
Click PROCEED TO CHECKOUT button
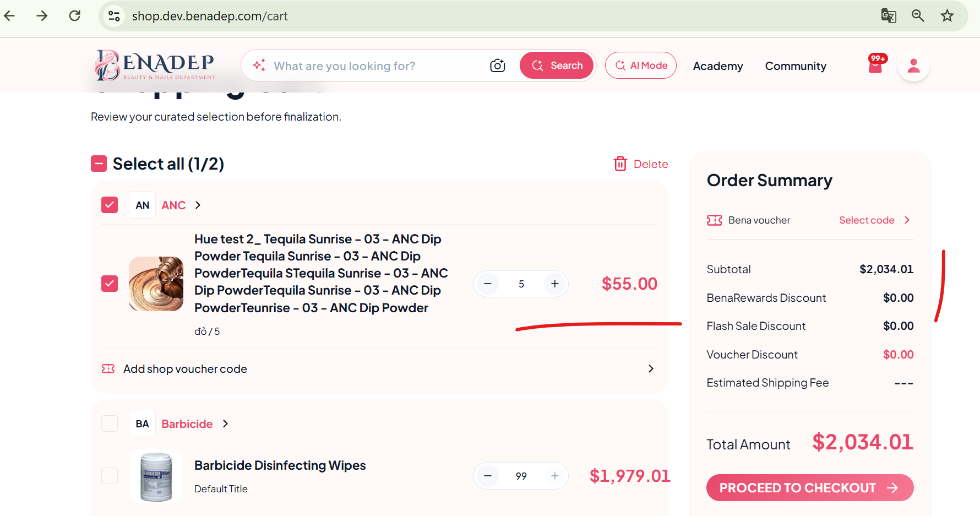point(810,487)
